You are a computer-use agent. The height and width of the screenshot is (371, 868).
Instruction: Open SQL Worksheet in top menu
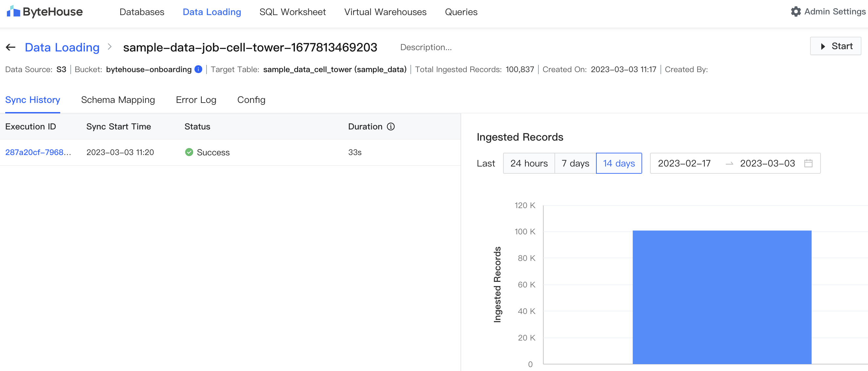point(293,12)
